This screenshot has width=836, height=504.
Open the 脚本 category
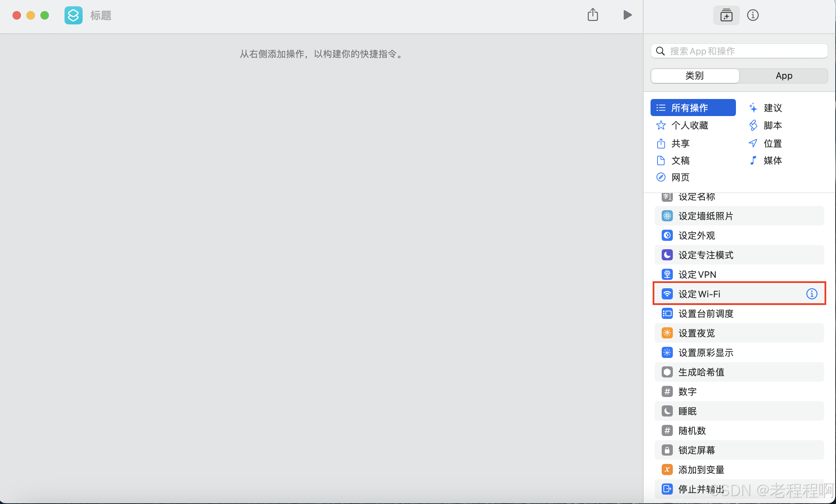772,125
